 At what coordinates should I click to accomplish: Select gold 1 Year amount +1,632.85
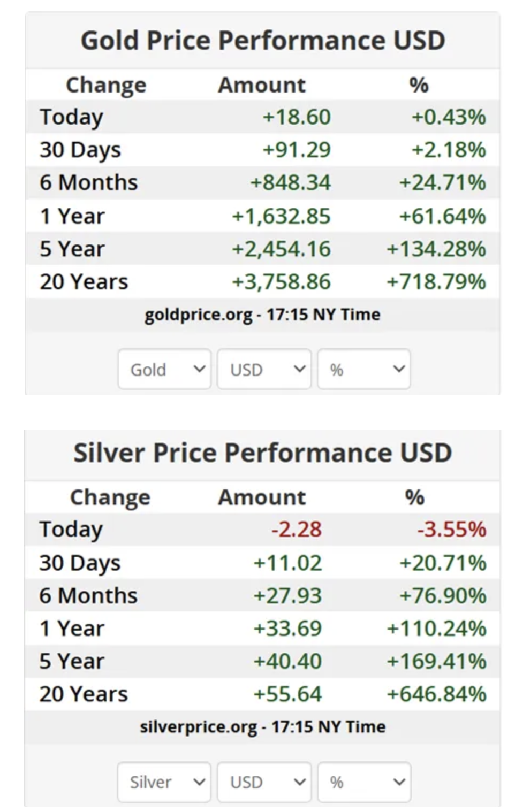click(x=281, y=216)
